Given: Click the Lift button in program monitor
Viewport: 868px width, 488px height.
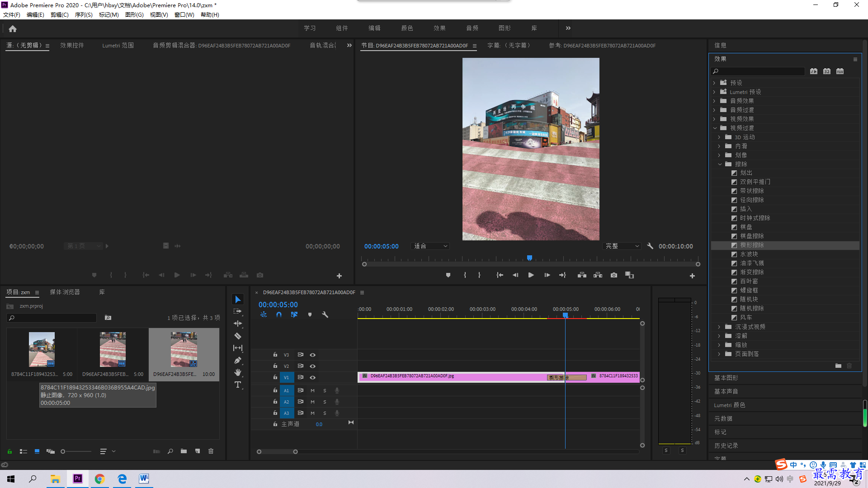Looking at the screenshot, I should pyautogui.click(x=582, y=275).
